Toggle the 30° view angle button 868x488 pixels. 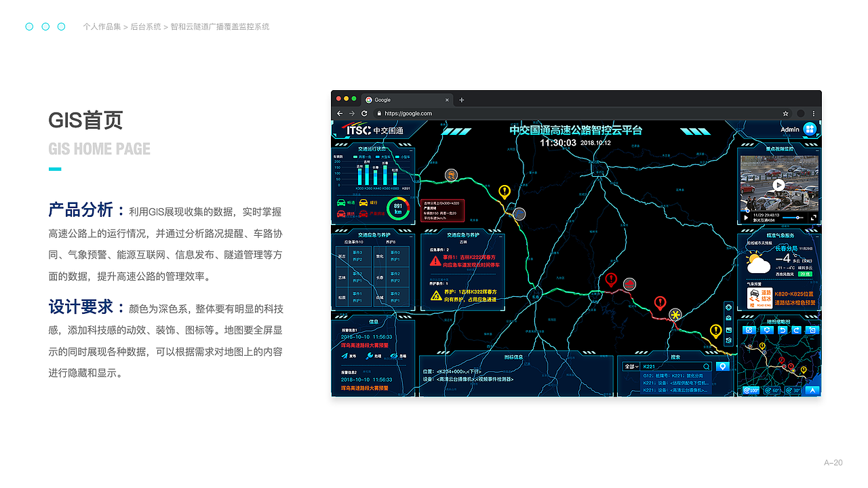(793, 390)
